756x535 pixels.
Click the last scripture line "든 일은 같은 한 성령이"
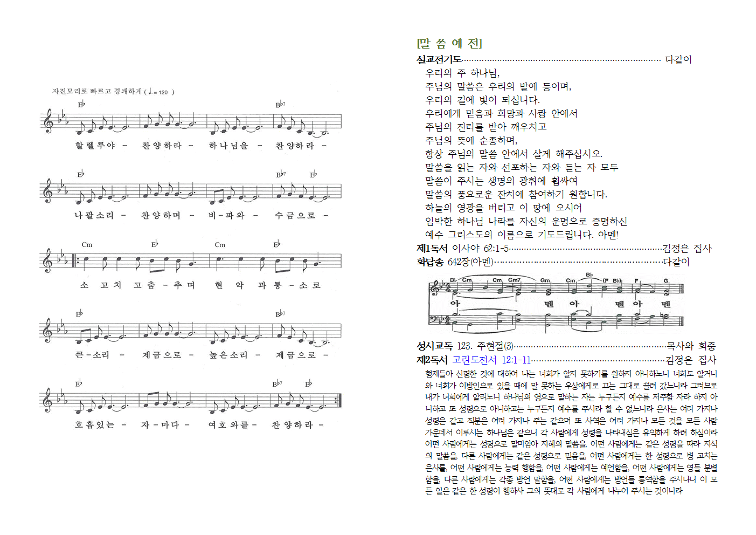click(x=554, y=491)
